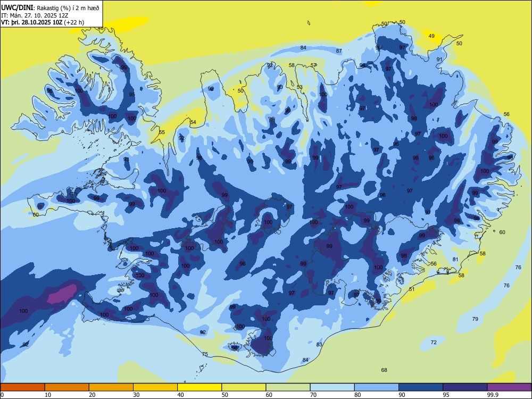Click the map value 49 in the northeast
The height and width of the screenshot is (399, 532).
click(x=431, y=36)
